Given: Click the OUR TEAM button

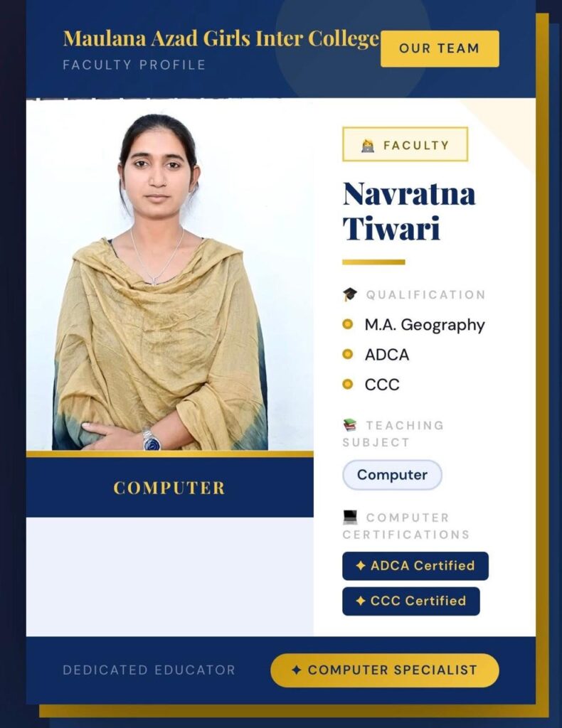Looking at the screenshot, I should click(x=440, y=49).
